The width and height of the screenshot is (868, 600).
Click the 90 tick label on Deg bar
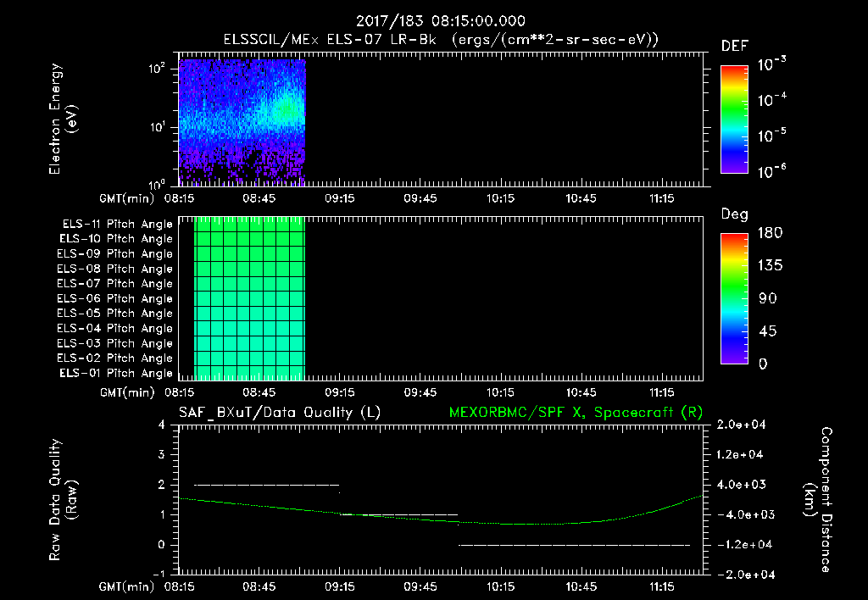coord(768,299)
